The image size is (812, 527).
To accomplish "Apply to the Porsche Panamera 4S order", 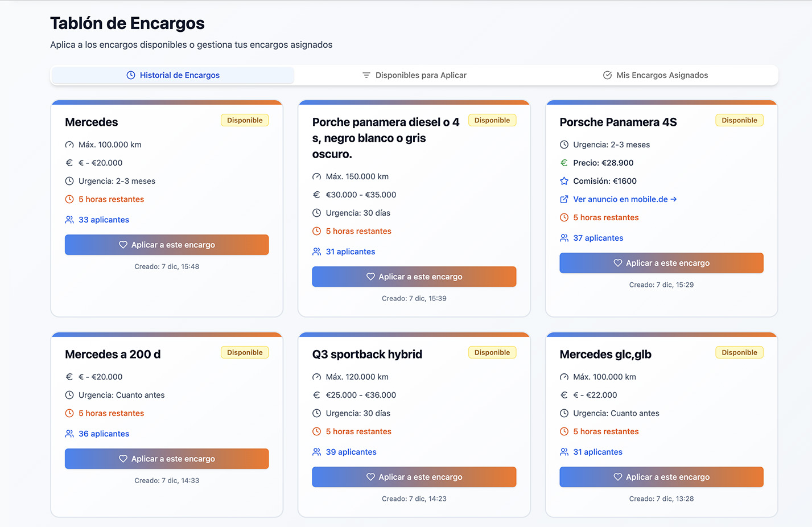I will (661, 263).
